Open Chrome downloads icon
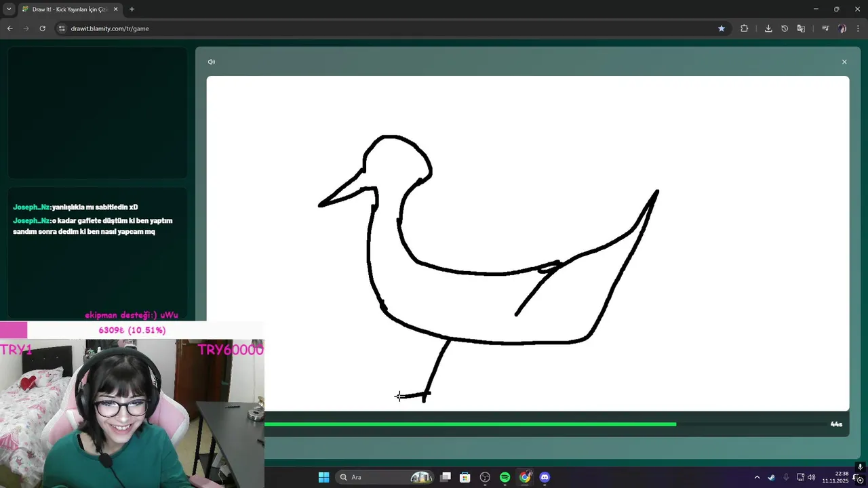Screen dimensions: 868x488 click(768, 28)
